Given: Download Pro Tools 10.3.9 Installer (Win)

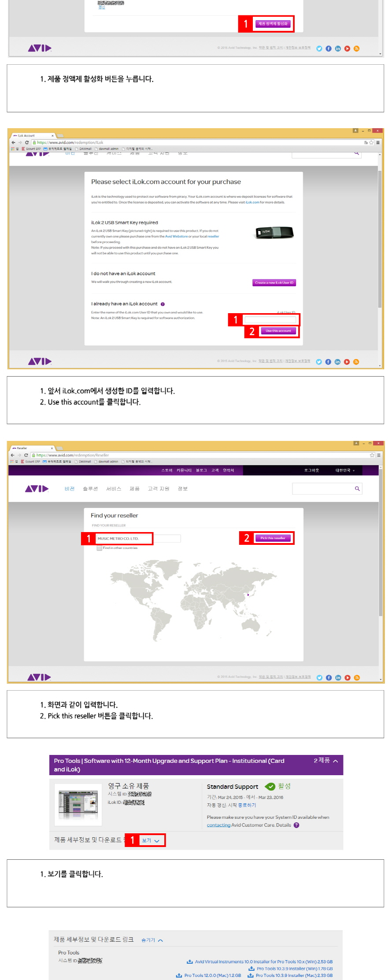Looking at the screenshot, I should [x=291, y=969].
